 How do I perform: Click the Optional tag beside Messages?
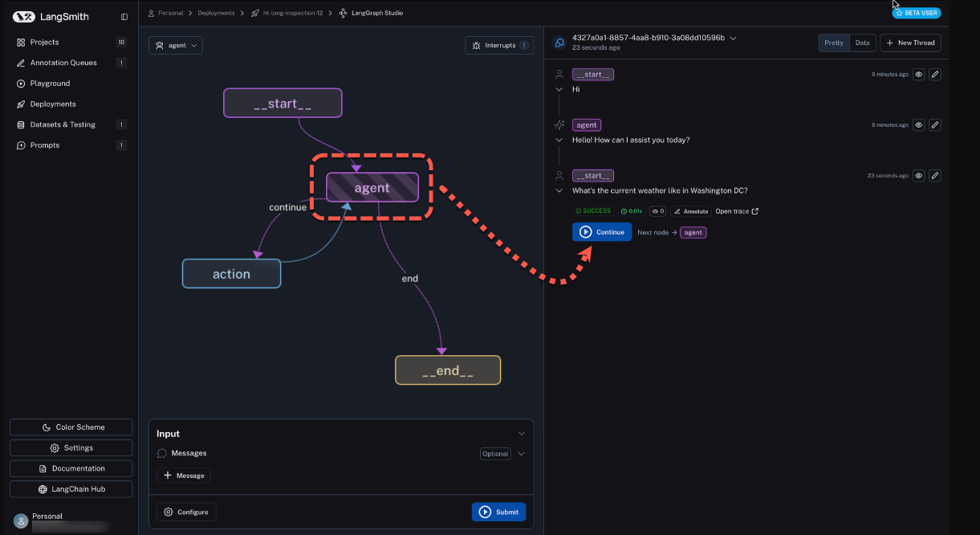click(x=495, y=454)
